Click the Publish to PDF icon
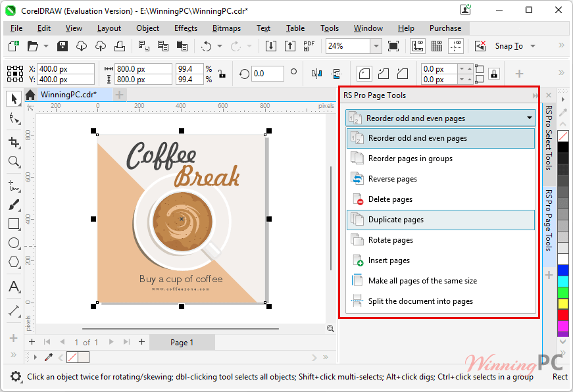The width and height of the screenshot is (573, 392). pos(309,46)
